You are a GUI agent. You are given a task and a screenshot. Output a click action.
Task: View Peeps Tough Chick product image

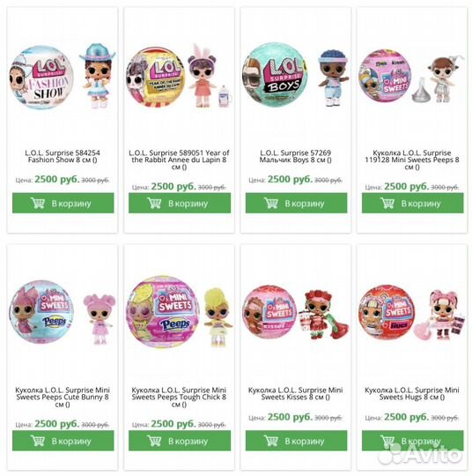[179, 312]
